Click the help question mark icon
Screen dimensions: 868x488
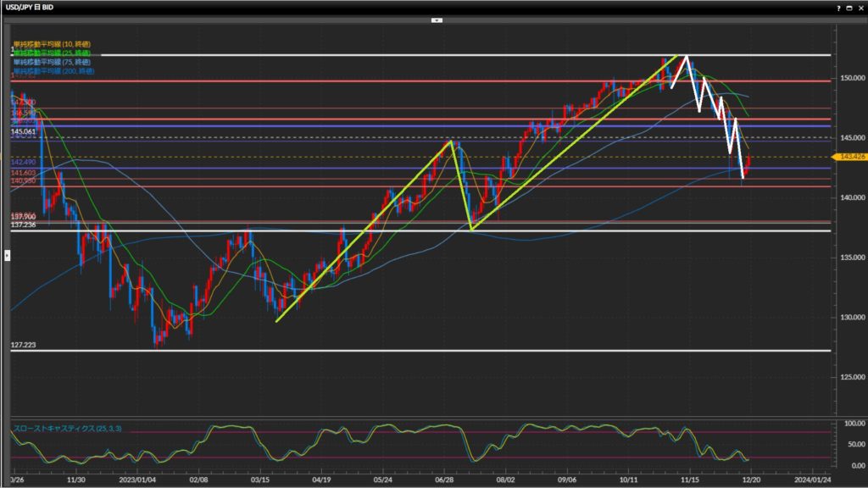838,7
